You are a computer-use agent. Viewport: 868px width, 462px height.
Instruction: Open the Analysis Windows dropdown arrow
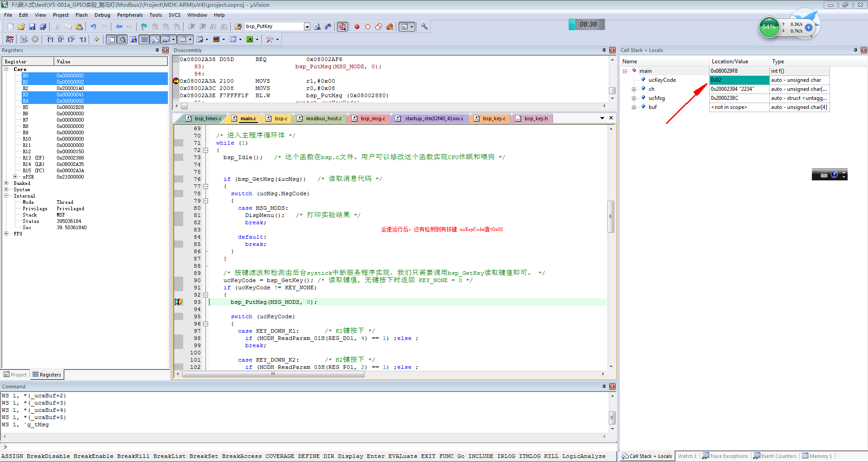(x=223, y=39)
